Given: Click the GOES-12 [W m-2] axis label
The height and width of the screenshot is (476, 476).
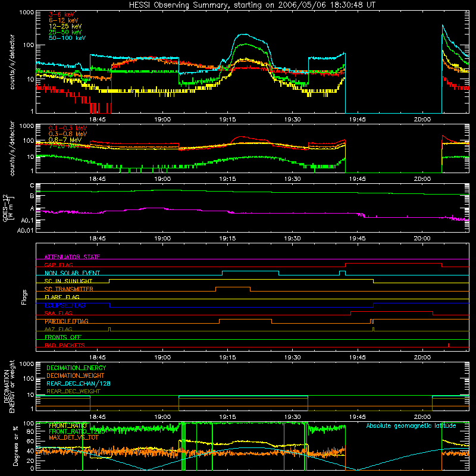Looking at the screenshot, I should click(8, 208).
